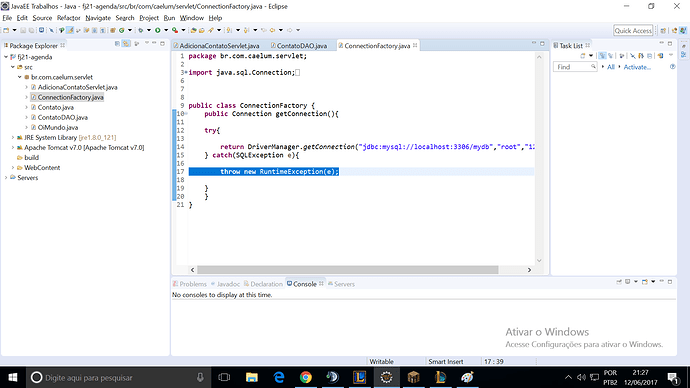Click the Run Last Tool external tools icon
The height and width of the screenshot is (388, 690).
pyautogui.click(x=174, y=30)
